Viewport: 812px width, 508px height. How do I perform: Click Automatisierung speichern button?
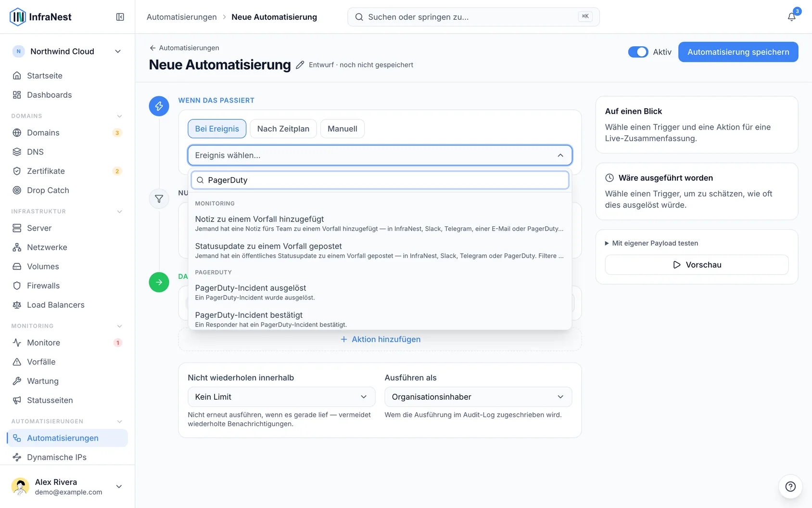pos(738,52)
